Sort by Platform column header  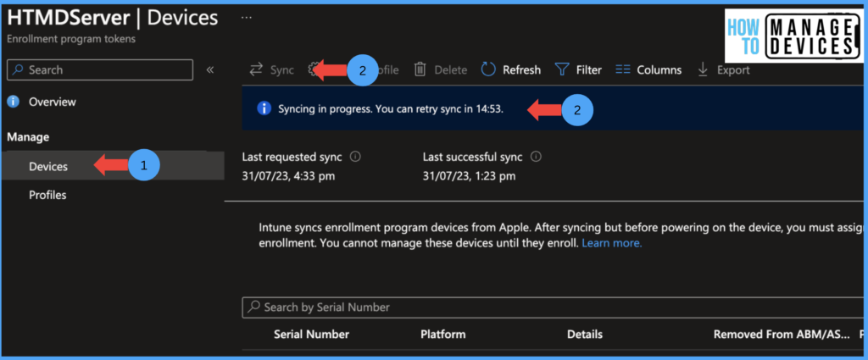(x=442, y=334)
